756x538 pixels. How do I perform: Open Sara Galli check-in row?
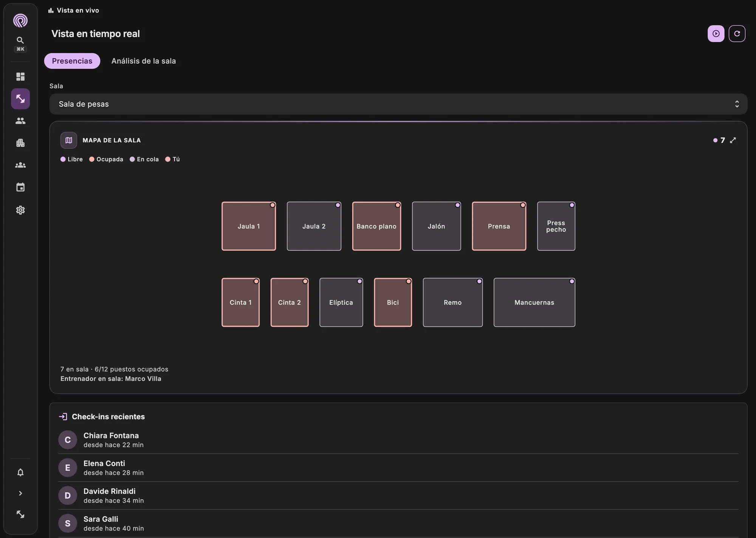[398, 523]
